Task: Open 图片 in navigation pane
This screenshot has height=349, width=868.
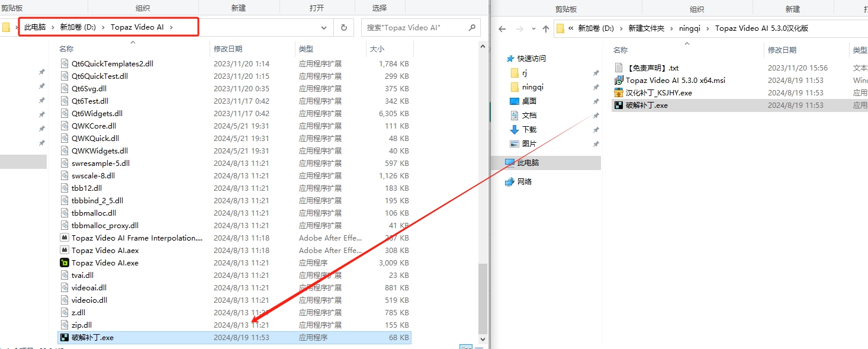Action: [x=529, y=143]
